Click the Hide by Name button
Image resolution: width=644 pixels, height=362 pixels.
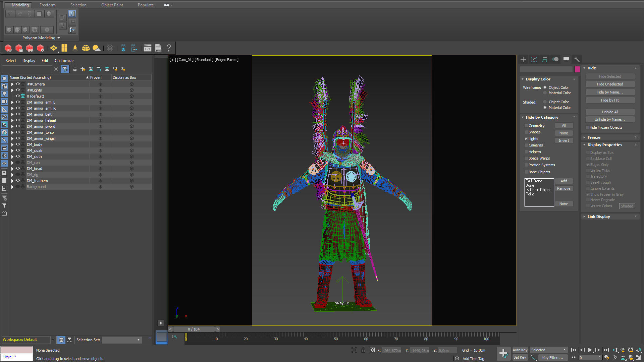pyautogui.click(x=610, y=93)
